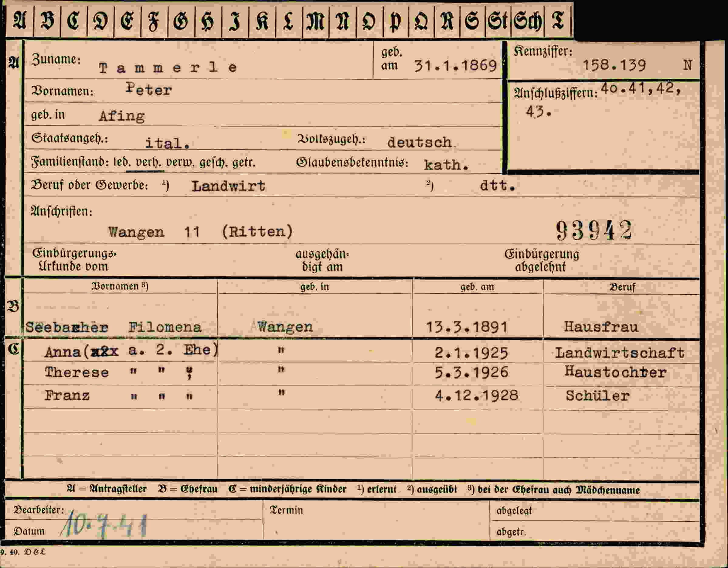Select the Sch index tab

pyautogui.click(x=528, y=22)
